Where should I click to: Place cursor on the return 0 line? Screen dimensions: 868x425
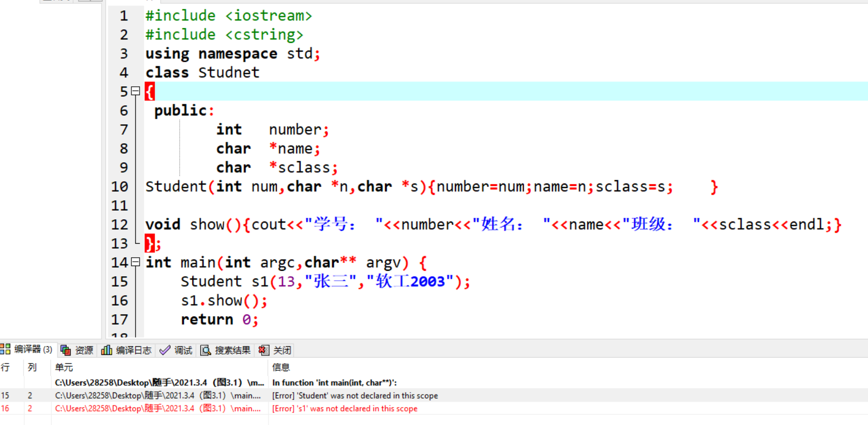(219, 320)
